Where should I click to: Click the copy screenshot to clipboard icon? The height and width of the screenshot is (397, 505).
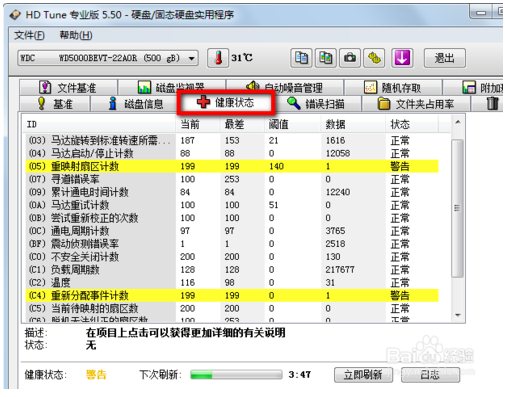(326, 58)
